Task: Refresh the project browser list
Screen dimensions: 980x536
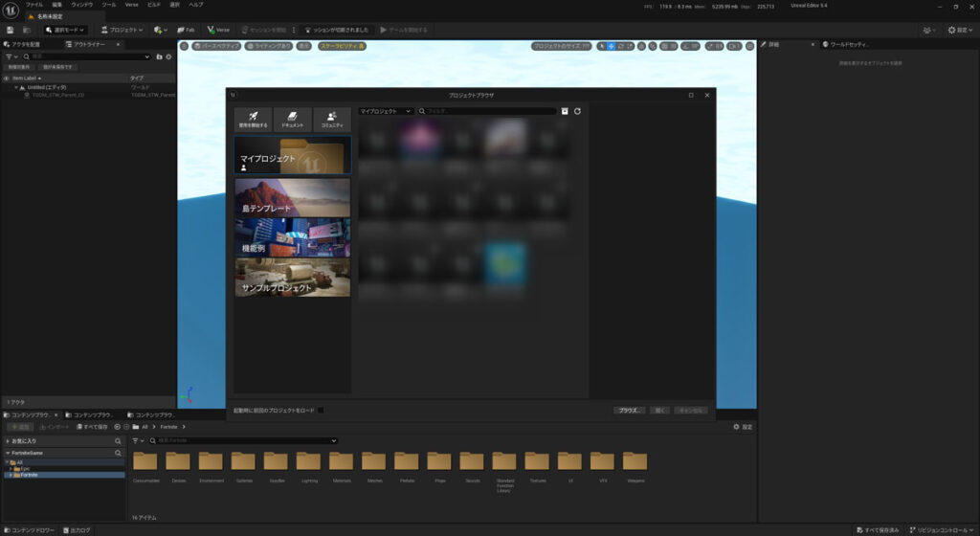Action: pos(577,111)
